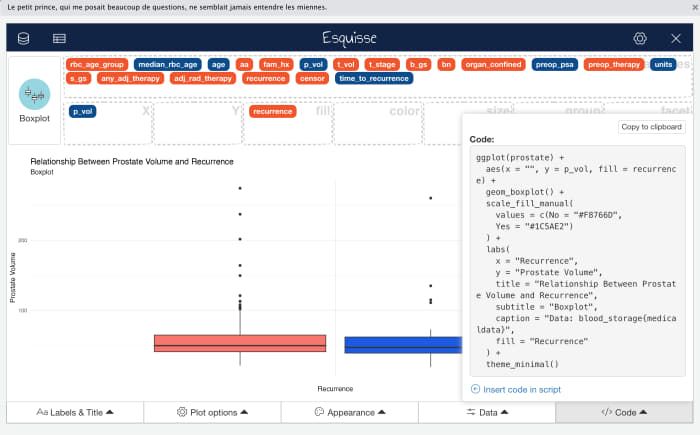Select the rbc_age_group variable chip

[97, 64]
